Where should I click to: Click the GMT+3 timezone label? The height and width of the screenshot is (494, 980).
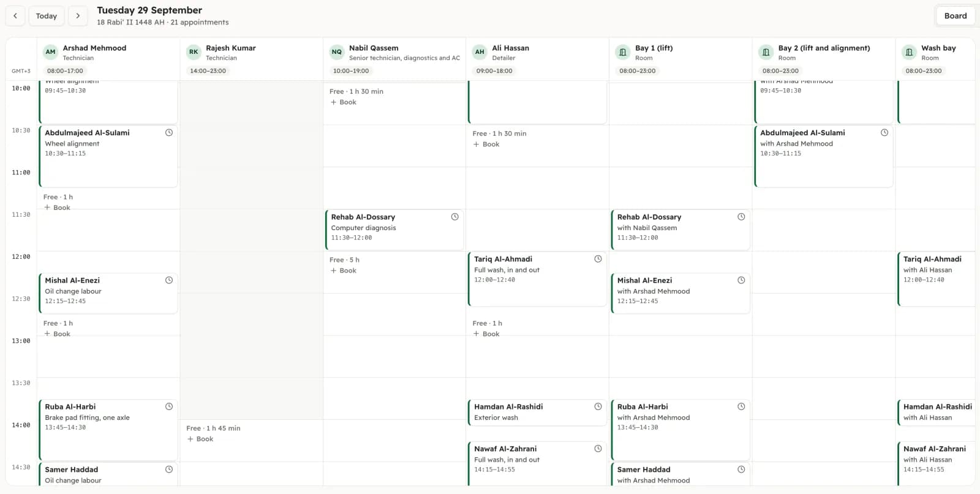pyautogui.click(x=21, y=71)
